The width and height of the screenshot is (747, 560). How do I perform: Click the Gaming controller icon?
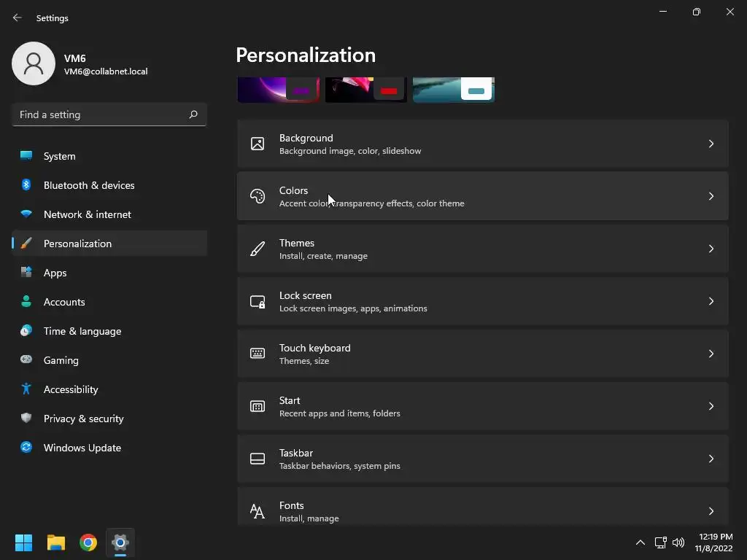point(26,360)
